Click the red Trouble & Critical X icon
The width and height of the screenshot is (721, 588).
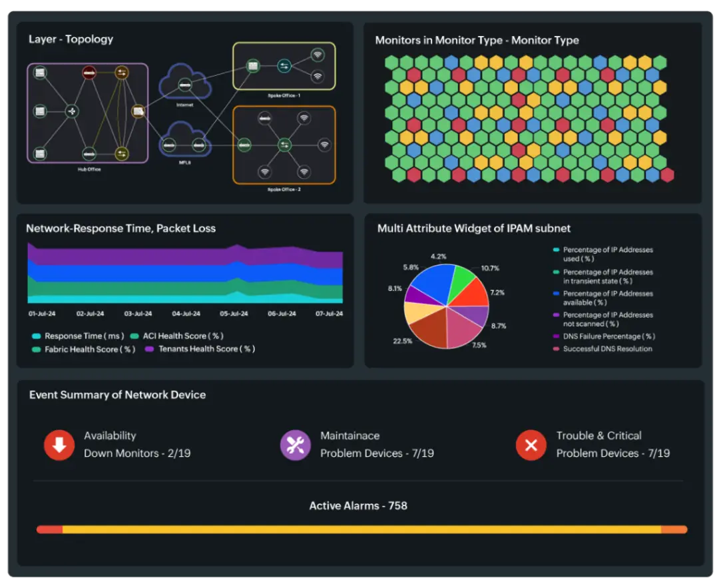pos(531,445)
